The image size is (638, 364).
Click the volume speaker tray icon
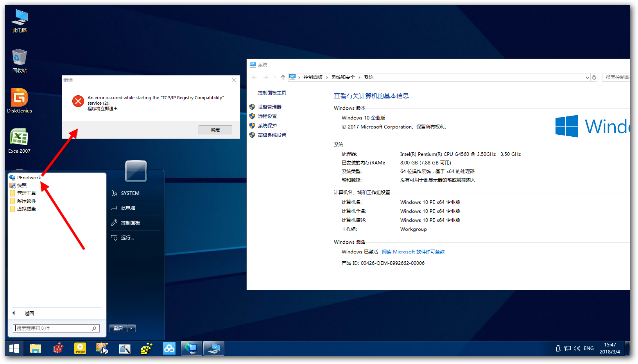point(577,348)
